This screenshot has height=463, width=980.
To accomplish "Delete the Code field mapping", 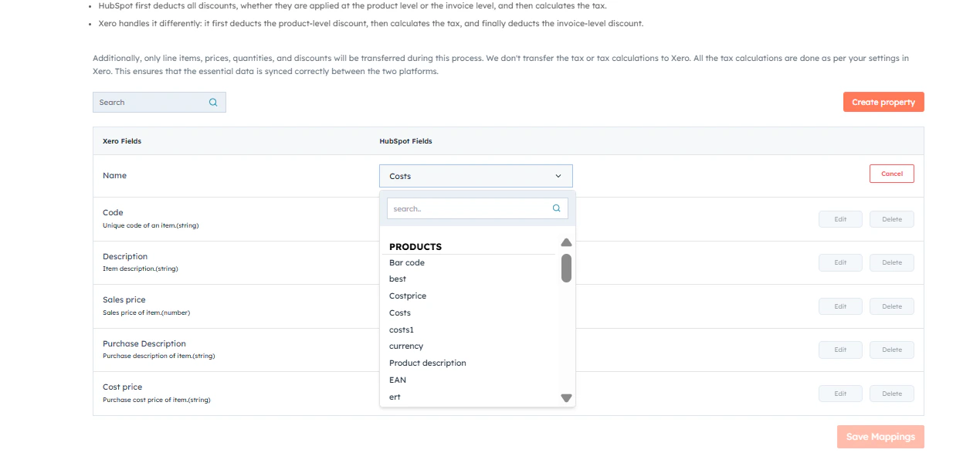I will 892,219.
